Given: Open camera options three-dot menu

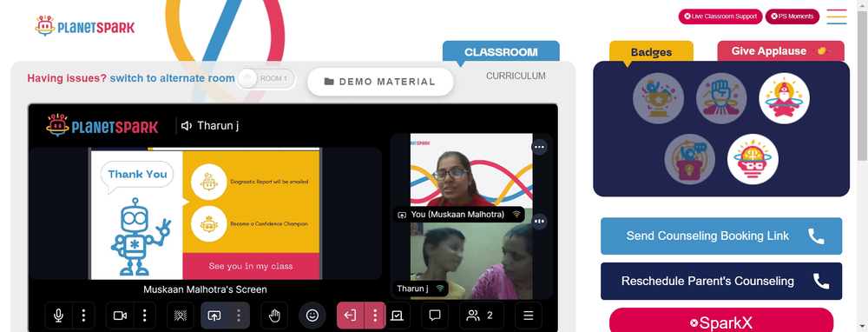Looking at the screenshot, I should (x=144, y=315).
